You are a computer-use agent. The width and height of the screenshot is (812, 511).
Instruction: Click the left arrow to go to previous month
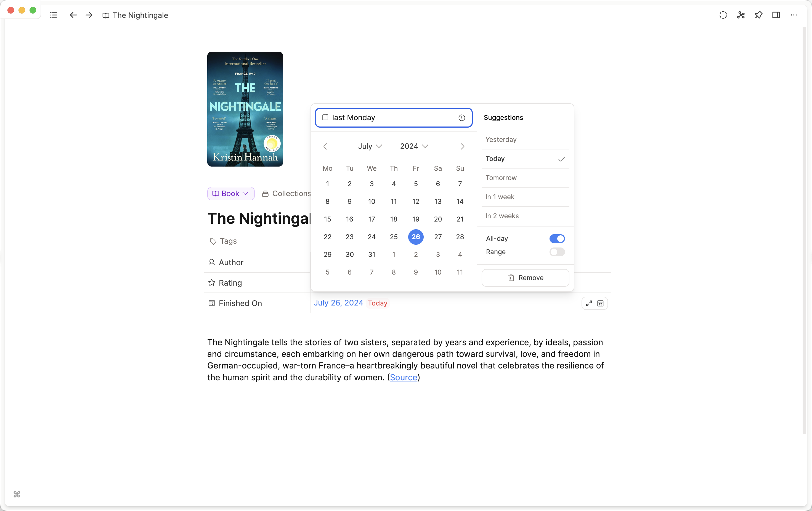point(326,146)
